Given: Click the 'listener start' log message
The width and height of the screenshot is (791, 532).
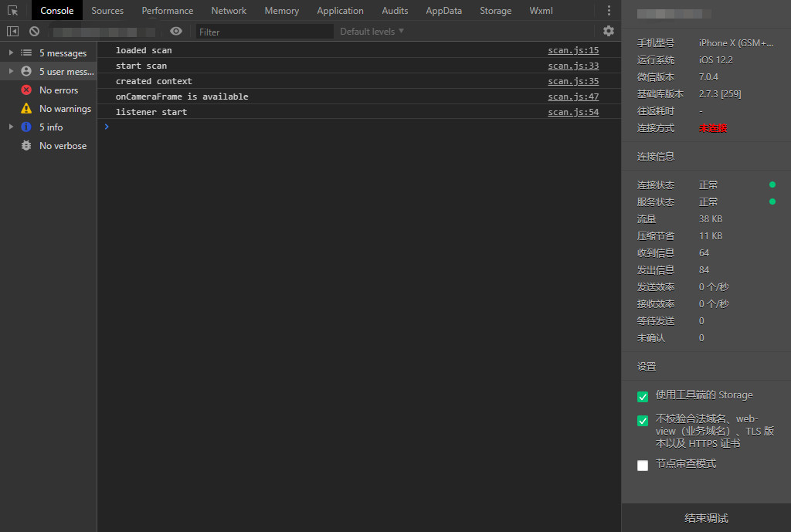Looking at the screenshot, I should point(151,112).
